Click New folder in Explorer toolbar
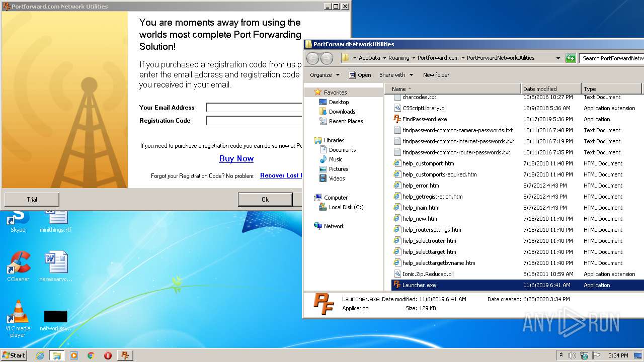This screenshot has width=644, height=362. [436, 75]
